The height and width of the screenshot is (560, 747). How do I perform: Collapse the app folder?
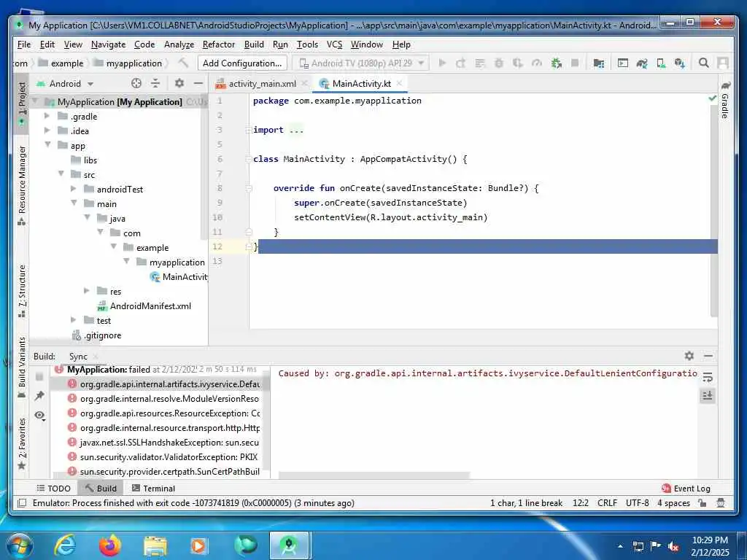(47, 145)
